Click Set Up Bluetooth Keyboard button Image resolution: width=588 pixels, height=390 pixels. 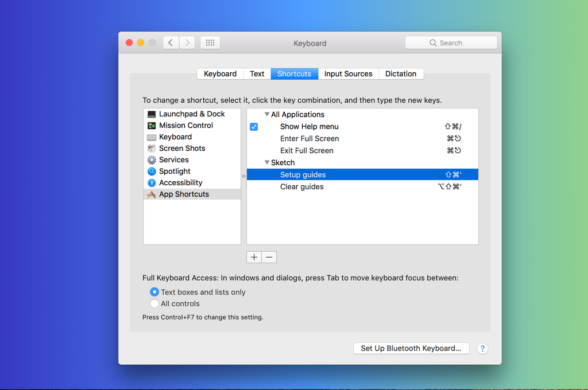pyautogui.click(x=411, y=348)
